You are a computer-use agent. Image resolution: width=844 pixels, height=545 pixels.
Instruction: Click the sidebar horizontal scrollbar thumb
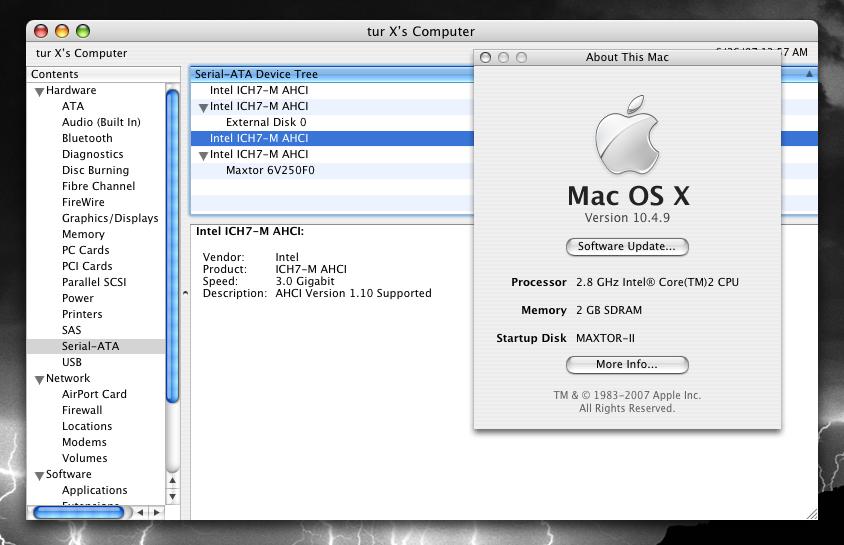click(79, 512)
